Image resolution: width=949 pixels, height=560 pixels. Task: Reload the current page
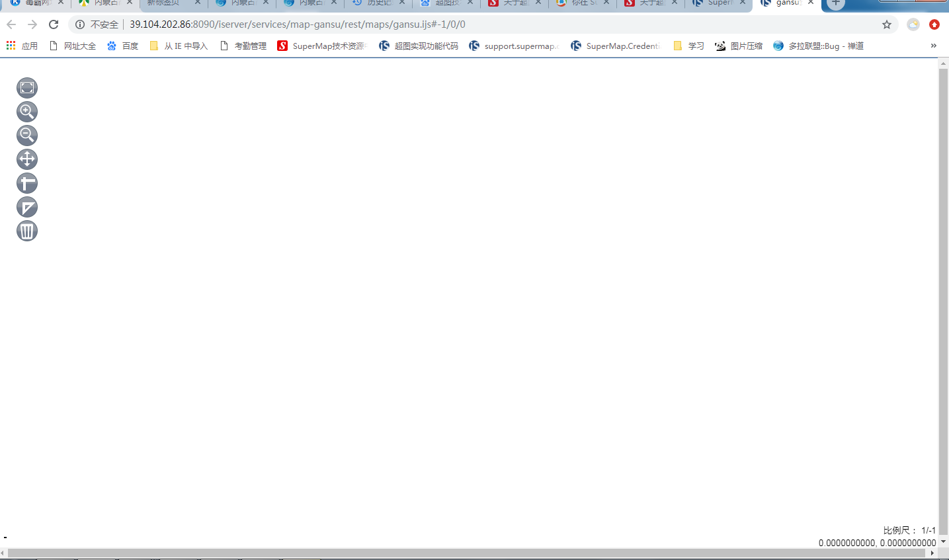54,24
